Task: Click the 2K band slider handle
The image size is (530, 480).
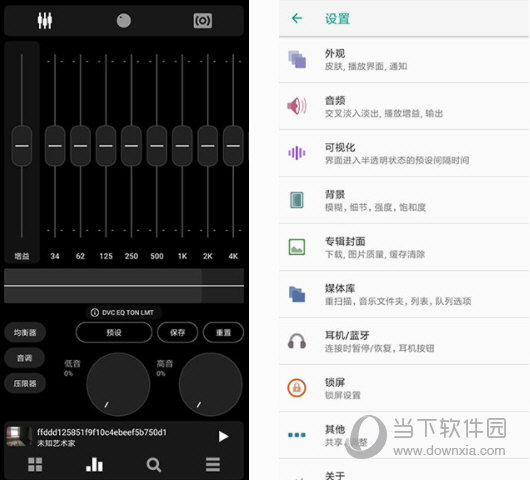Action: click(208, 146)
